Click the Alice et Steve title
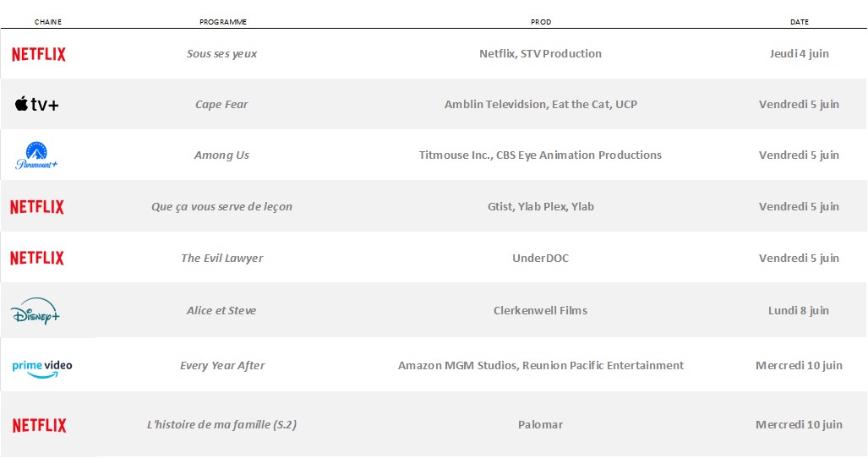The height and width of the screenshot is (458, 868). [x=221, y=311]
